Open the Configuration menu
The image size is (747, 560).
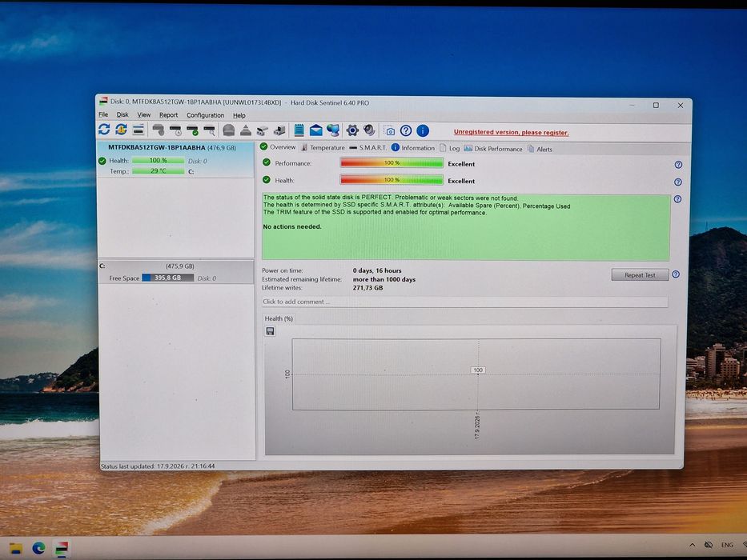click(x=205, y=115)
